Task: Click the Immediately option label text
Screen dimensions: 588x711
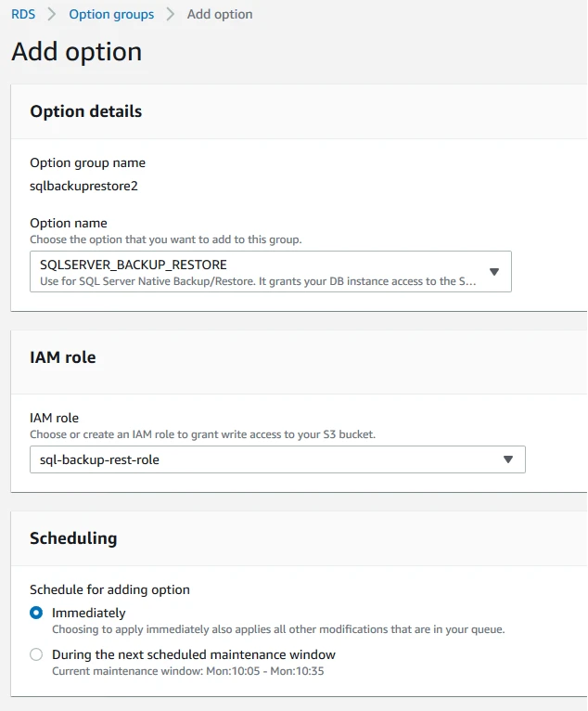Action: (x=89, y=613)
